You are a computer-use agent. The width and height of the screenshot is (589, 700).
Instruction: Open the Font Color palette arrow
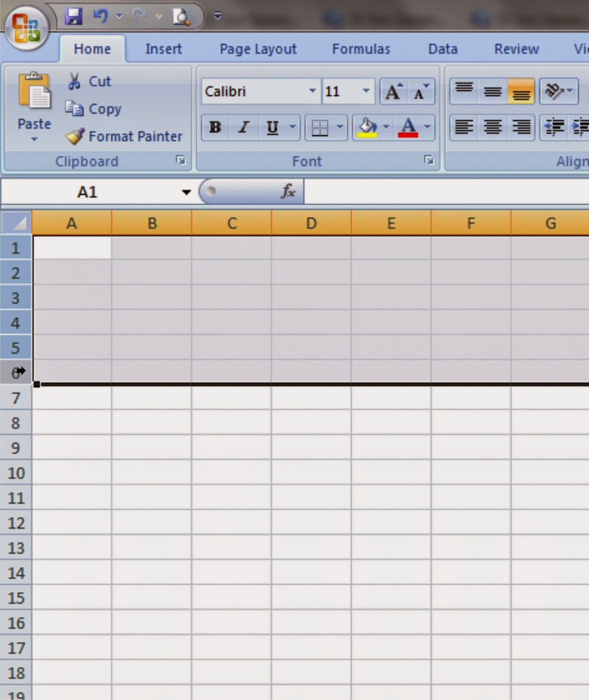click(428, 127)
